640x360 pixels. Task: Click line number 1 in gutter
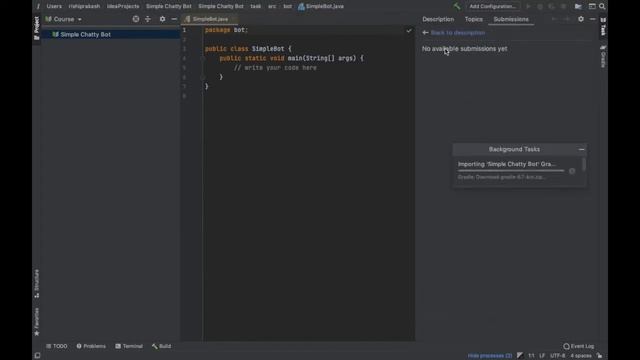point(184,30)
